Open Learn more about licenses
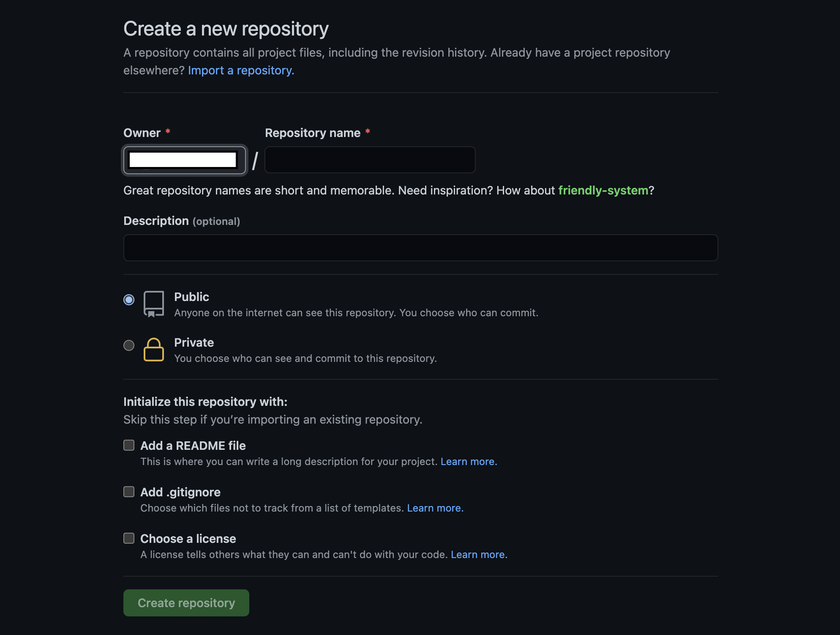Viewport: 840px width, 635px height. 479,554
